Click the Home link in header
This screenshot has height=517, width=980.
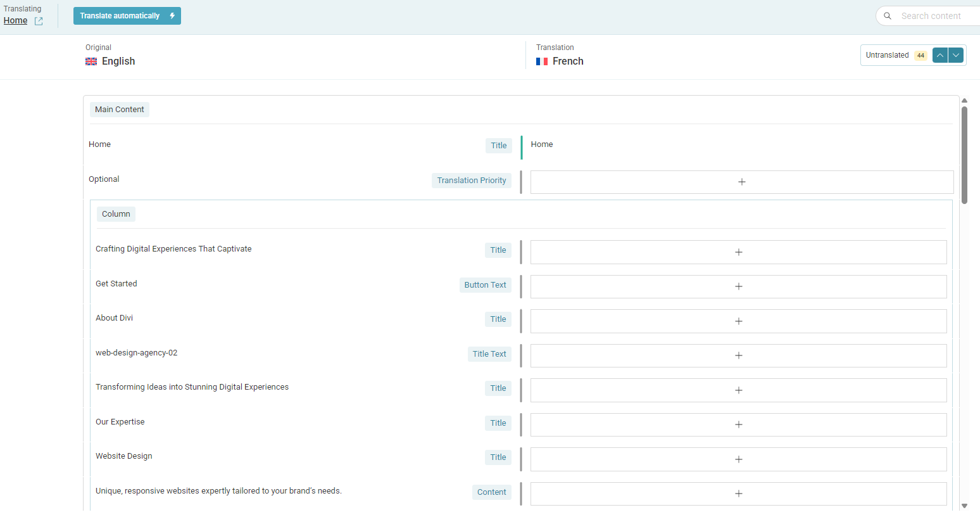(15, 21)
